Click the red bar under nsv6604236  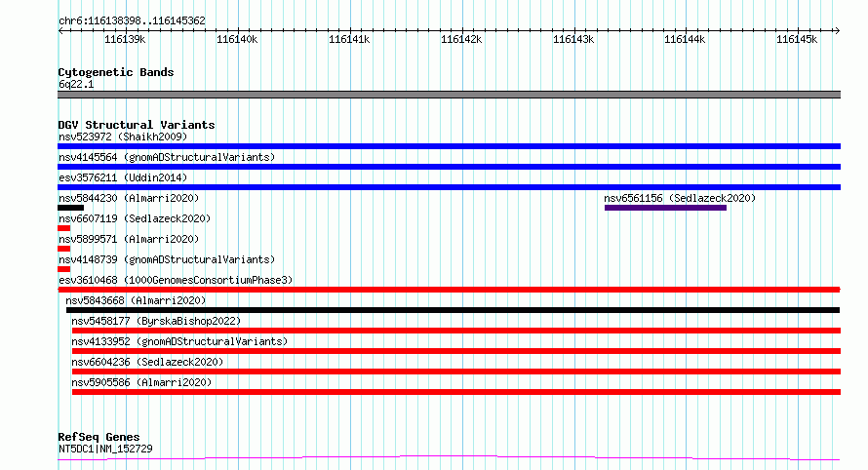tap(456, 372)
